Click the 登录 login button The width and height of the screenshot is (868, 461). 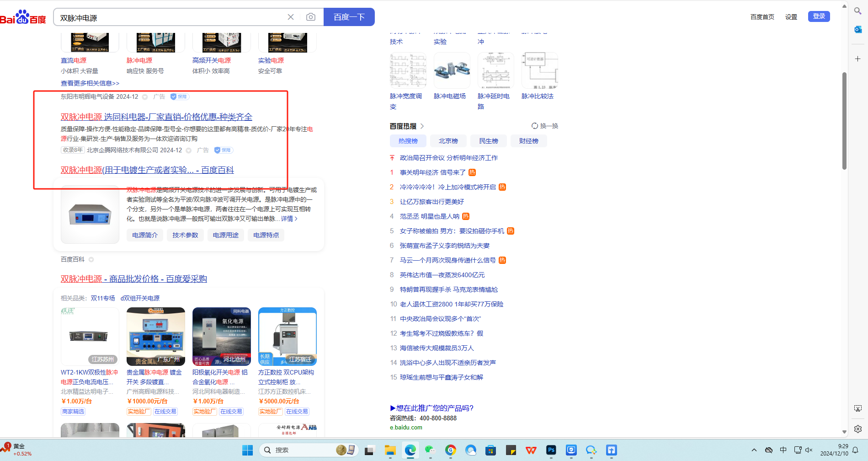[819, 16]
